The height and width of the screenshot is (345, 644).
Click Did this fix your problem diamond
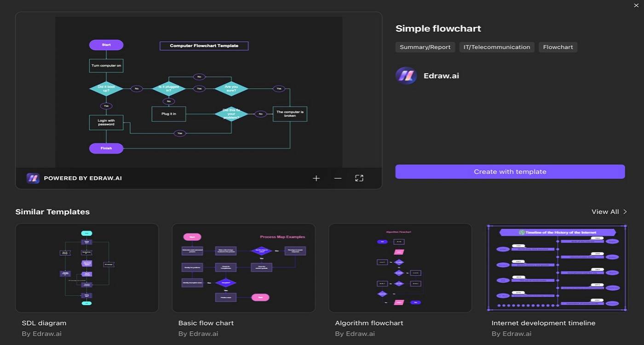(x=231, y=114)
